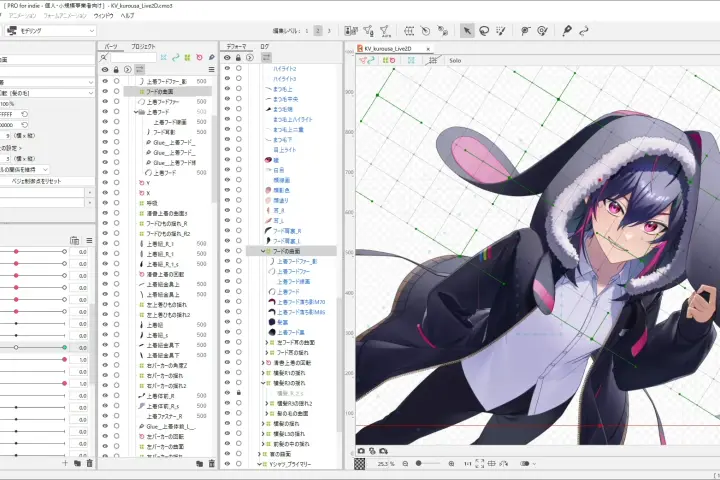Click the pen filter icon in Parts panel
720x480 pixels.
[211, 57]
